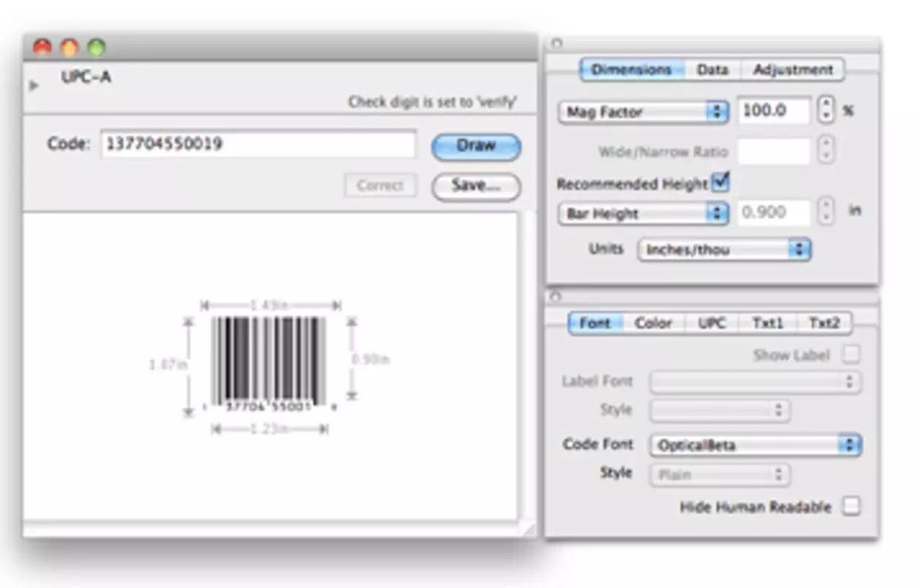Select the Color tab
The width and height of the screenshot is (917, 588).
[x=654, y=323]
